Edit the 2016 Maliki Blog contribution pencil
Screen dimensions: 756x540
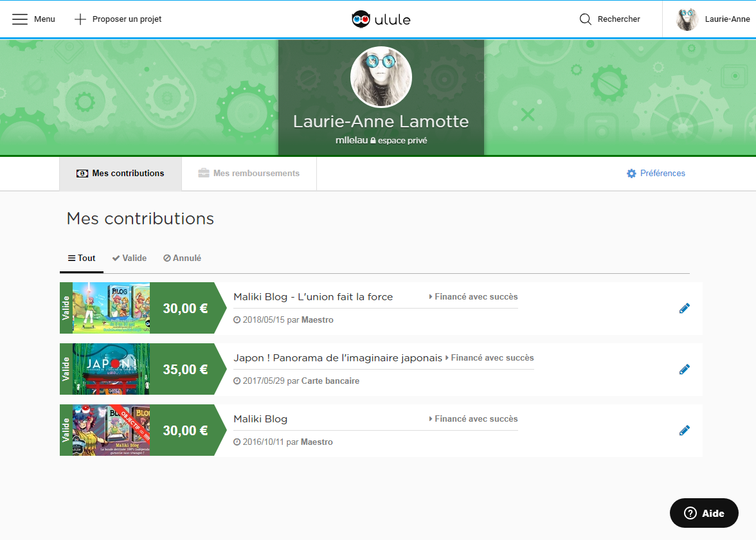[685, 431]
